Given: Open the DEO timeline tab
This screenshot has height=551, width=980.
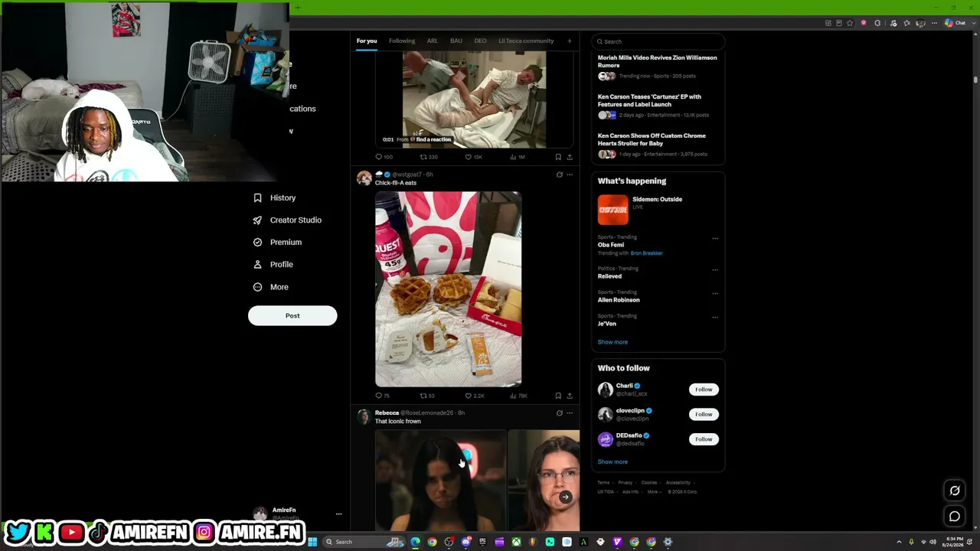Looking at the screenshot, I should 480,41.
